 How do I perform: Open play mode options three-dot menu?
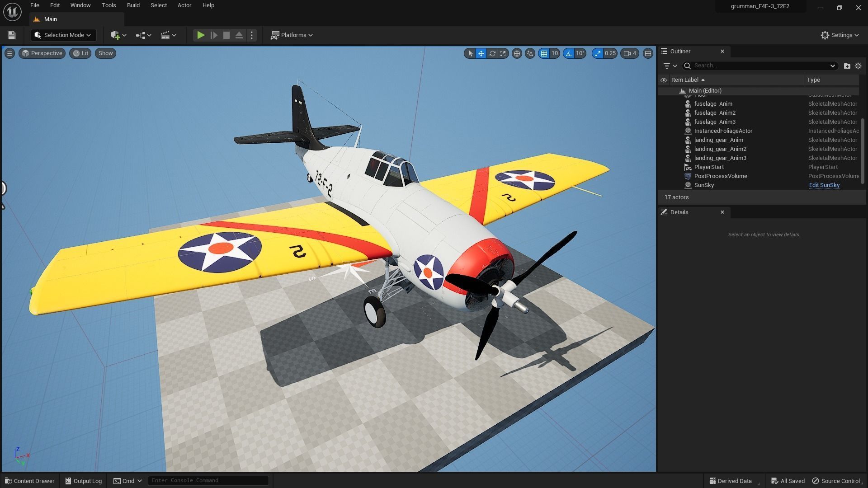252,35
